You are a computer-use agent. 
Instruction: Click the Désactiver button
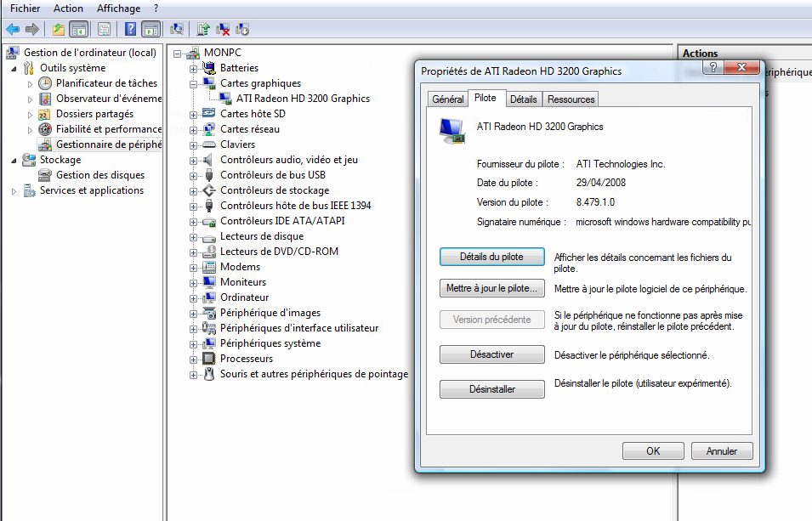pyautogui.click(x=492, y=354)
